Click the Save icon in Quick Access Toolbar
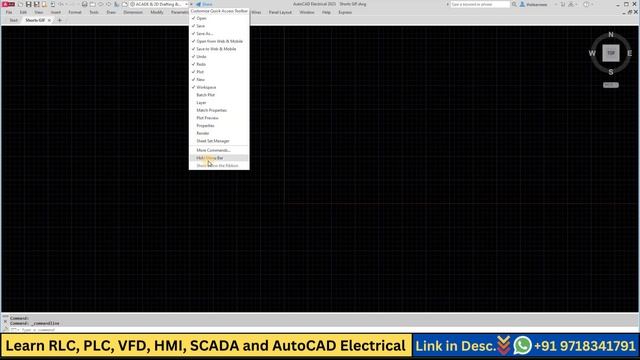The height and width of the screenshot is (360, 640). [x=29, y=4]
